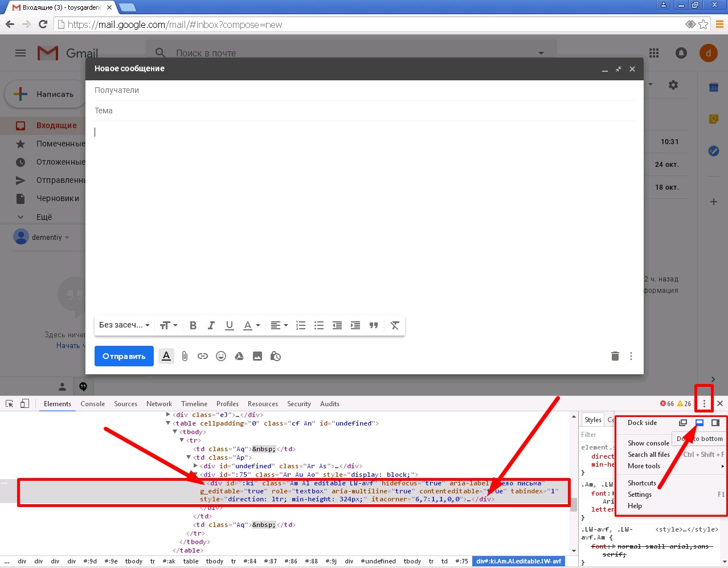Attach files with paperclip icon
Viewport: 728px width, 568px height.
[185, 356]
